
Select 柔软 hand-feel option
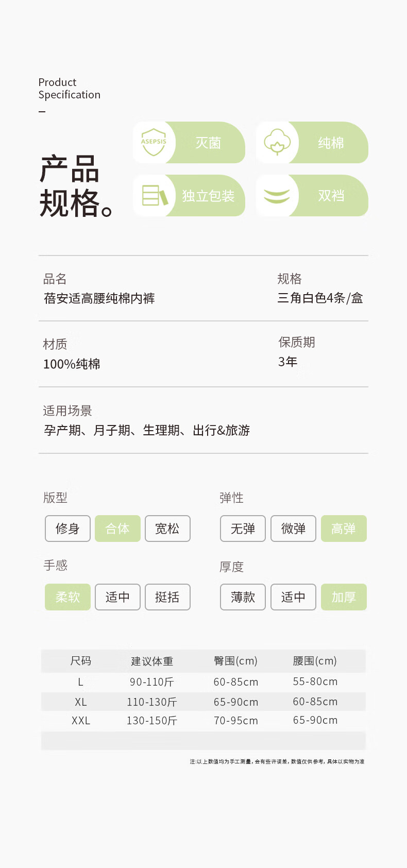(67, 597)
